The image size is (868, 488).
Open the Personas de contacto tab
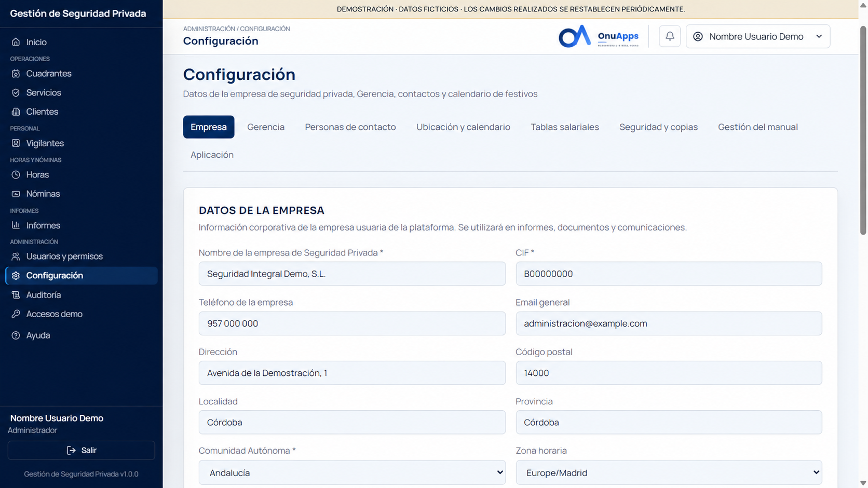coord(350,127)
